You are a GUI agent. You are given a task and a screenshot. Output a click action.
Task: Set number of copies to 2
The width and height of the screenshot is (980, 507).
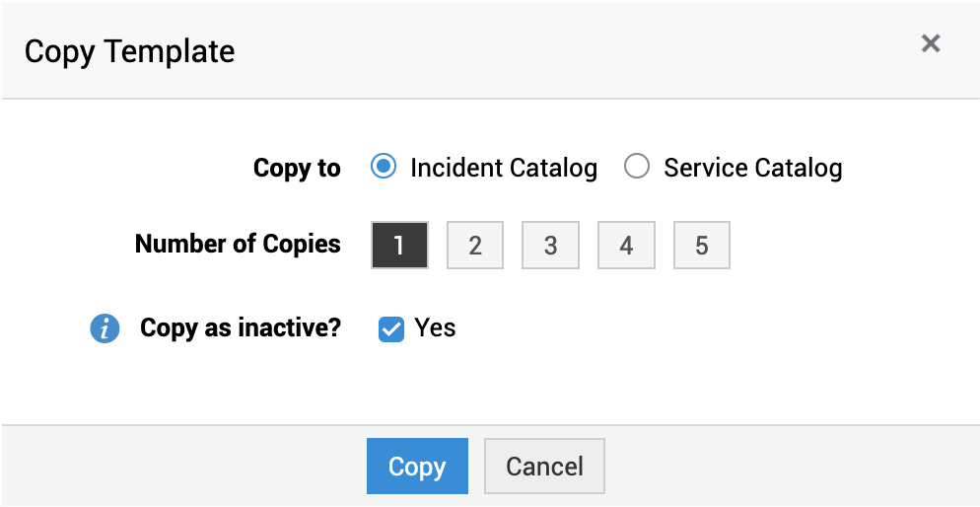[475, 245]
